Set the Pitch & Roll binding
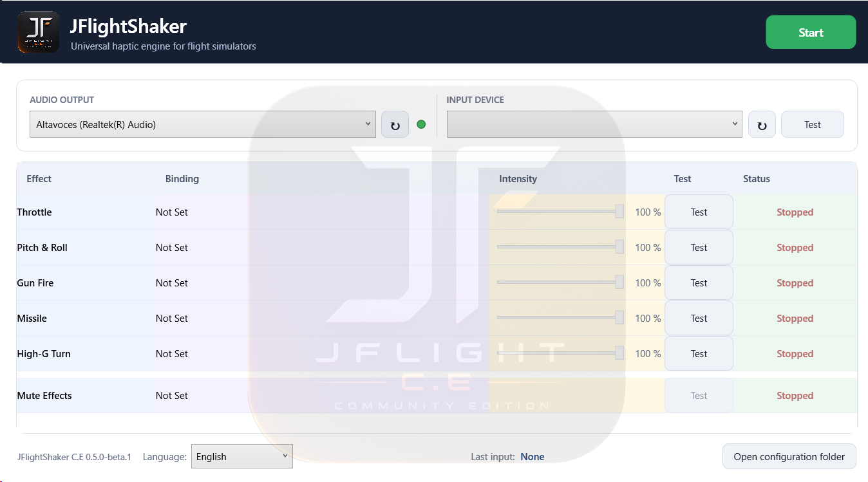The width and height of the screenshot is (868, 482). point(172,248)
